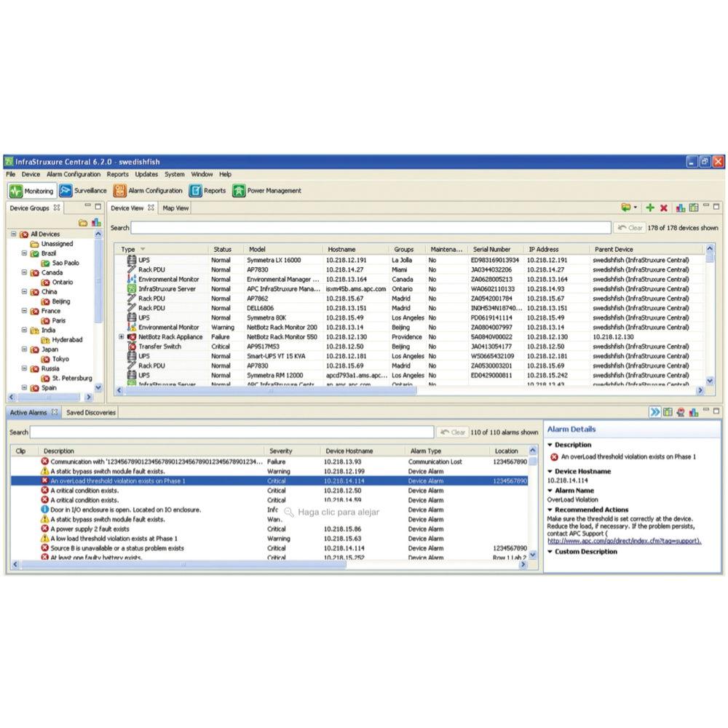The width and height of the screenshot is (728, 728).
Task: Collapse the Recommended Actions section
Action: pyautogui.click(x=550, y=510)
